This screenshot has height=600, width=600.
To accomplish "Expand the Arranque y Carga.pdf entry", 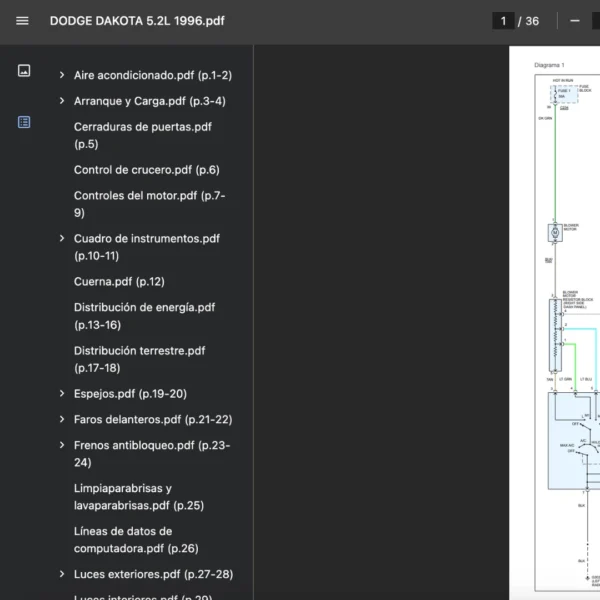I will click(62, 101).
